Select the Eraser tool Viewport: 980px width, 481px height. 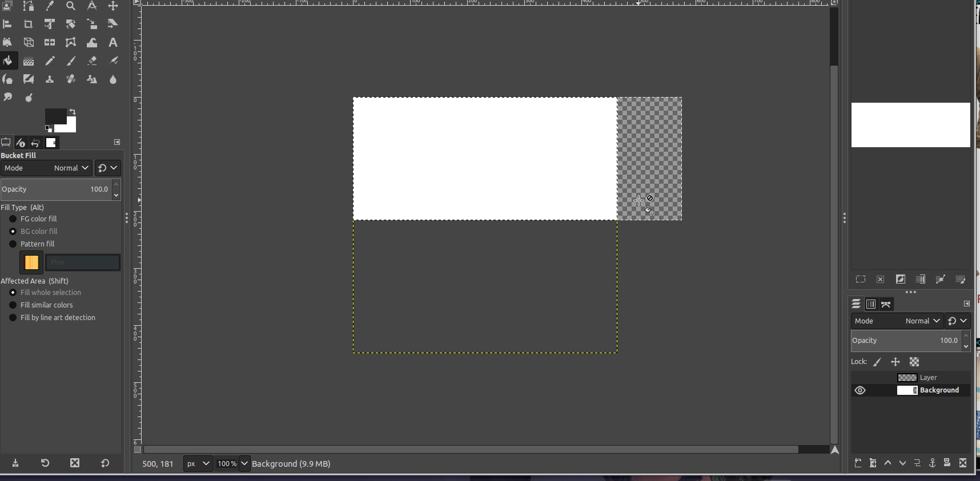(92, 61)
